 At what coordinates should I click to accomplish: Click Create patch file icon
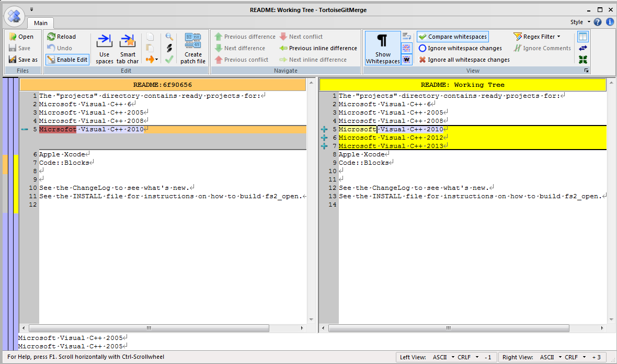[193, 41]
